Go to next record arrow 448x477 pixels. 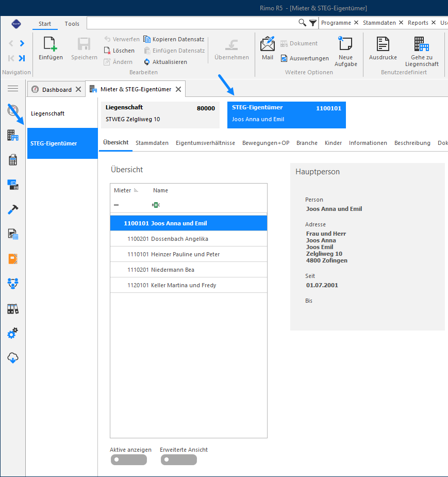[x=22, y=43]
